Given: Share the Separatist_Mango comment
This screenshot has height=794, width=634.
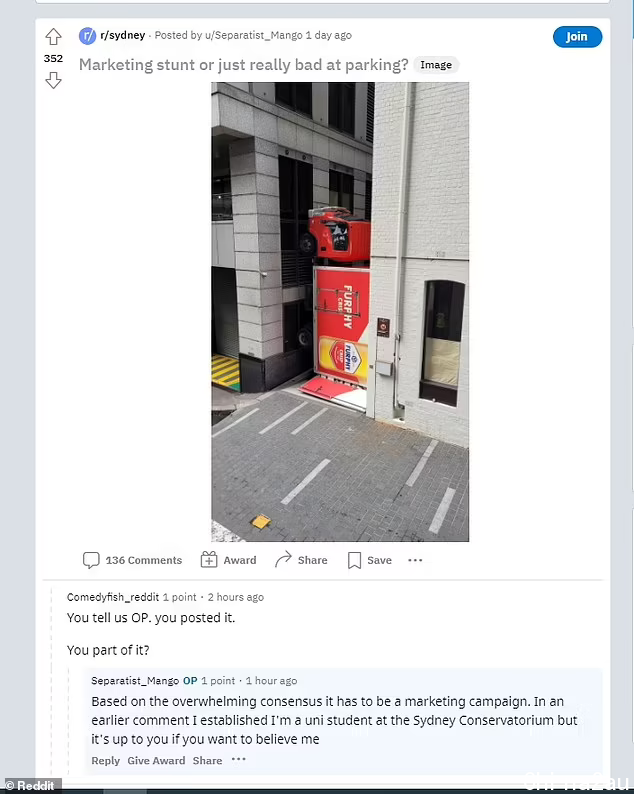Looking at the screenshot, I should (x=207, y=761).
